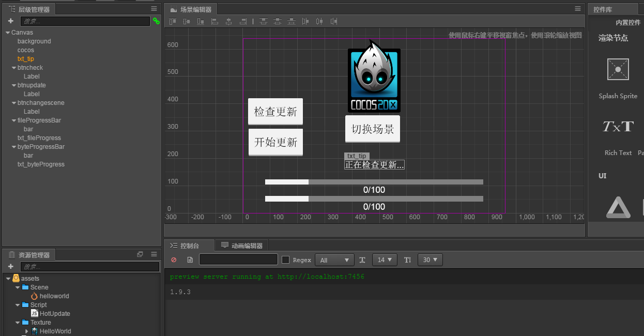Click the align top toolbar icon

pyautogui.click(x=173, y=21)
